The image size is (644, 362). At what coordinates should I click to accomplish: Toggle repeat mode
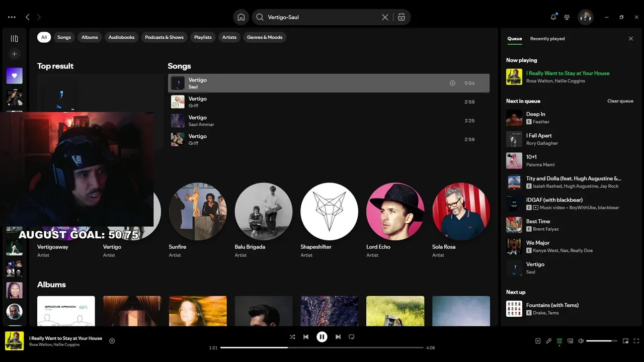click(x=352, y=337)
